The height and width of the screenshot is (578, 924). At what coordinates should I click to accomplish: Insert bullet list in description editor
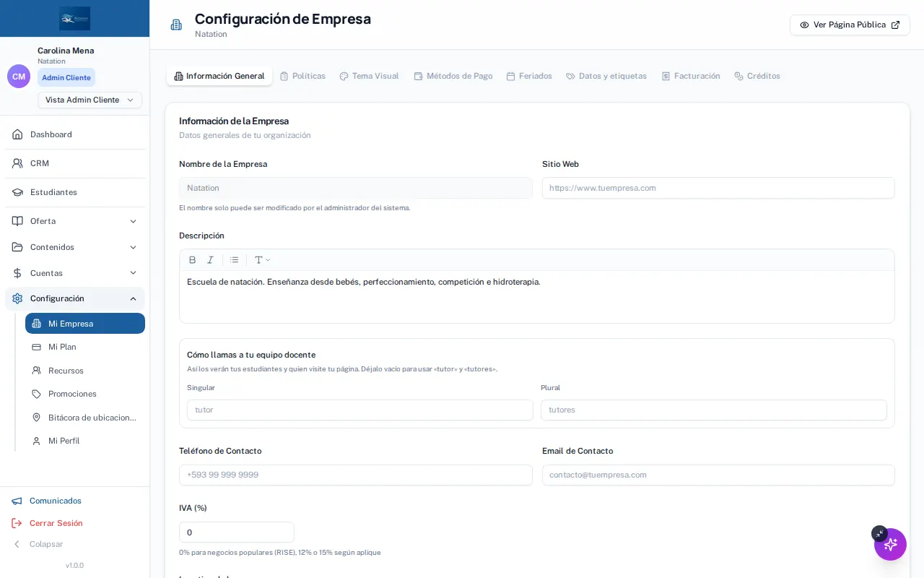coord(234,260)
